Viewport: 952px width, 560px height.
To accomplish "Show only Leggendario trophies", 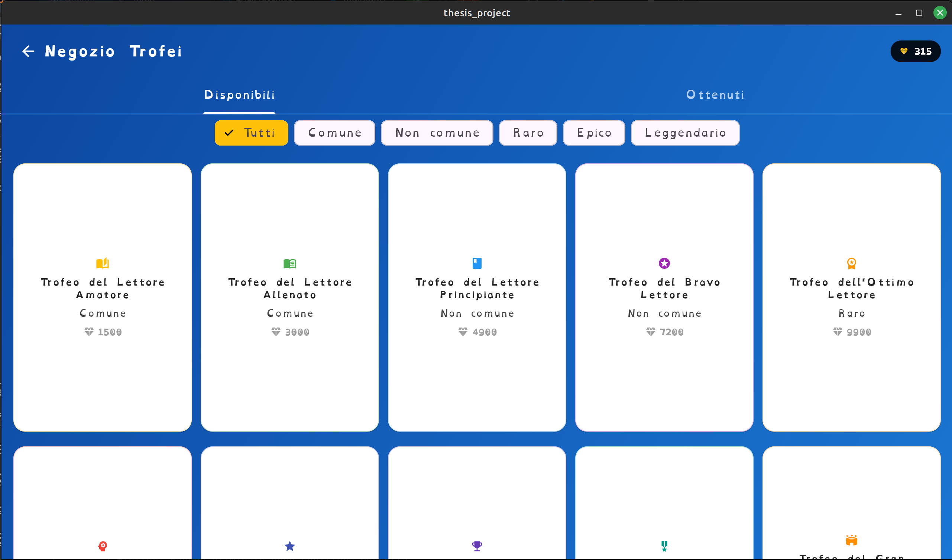I will [685, 133].
